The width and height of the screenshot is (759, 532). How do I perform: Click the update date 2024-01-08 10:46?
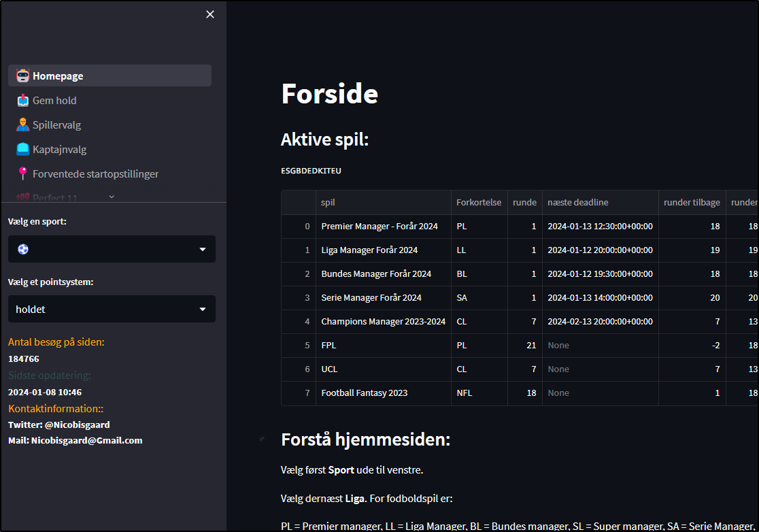point(45,392)
